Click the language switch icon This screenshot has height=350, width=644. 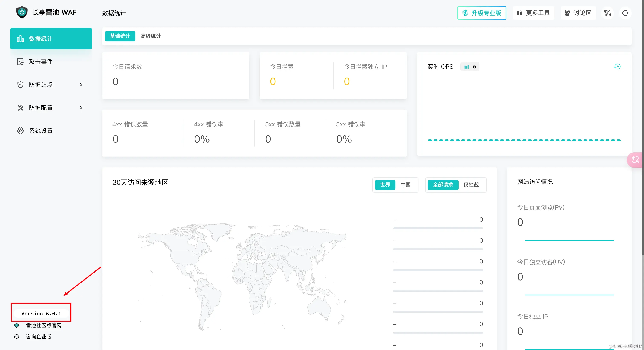607,13
